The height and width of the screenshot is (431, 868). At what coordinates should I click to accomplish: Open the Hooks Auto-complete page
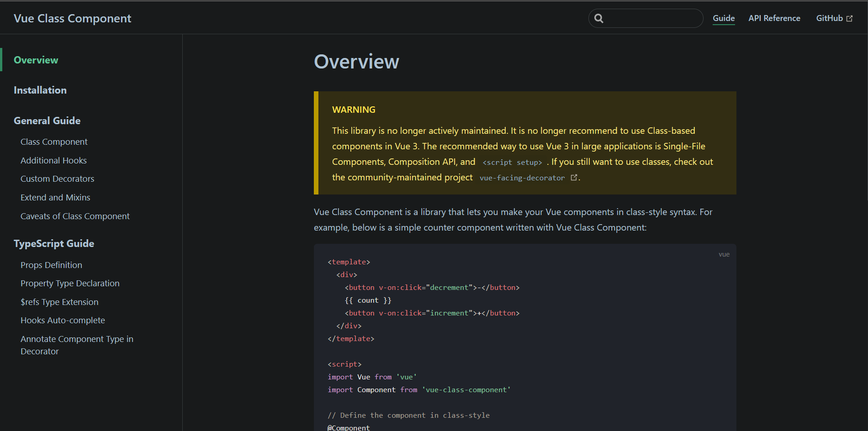pos(63,321)
